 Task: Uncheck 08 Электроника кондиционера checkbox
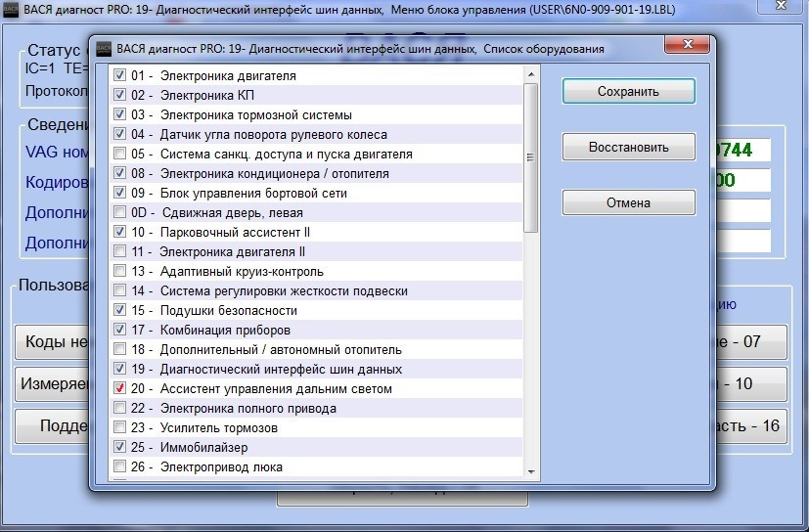coord(119,173)
